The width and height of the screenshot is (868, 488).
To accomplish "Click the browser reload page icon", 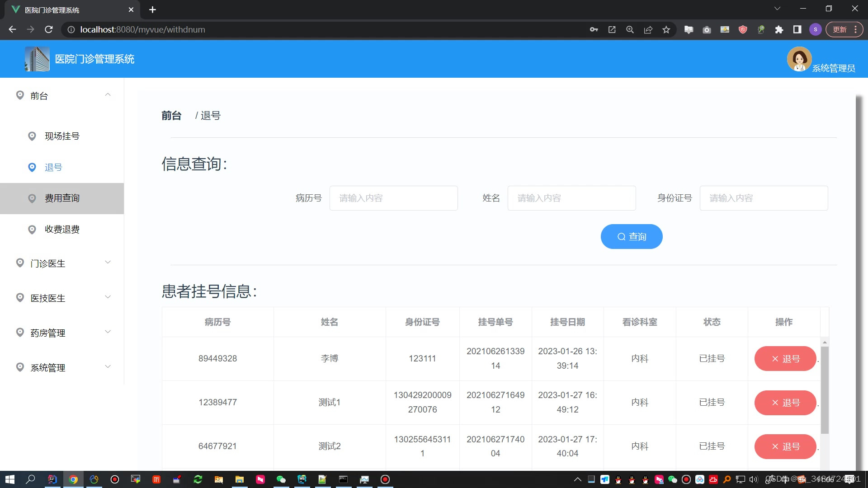I will 49,29.
